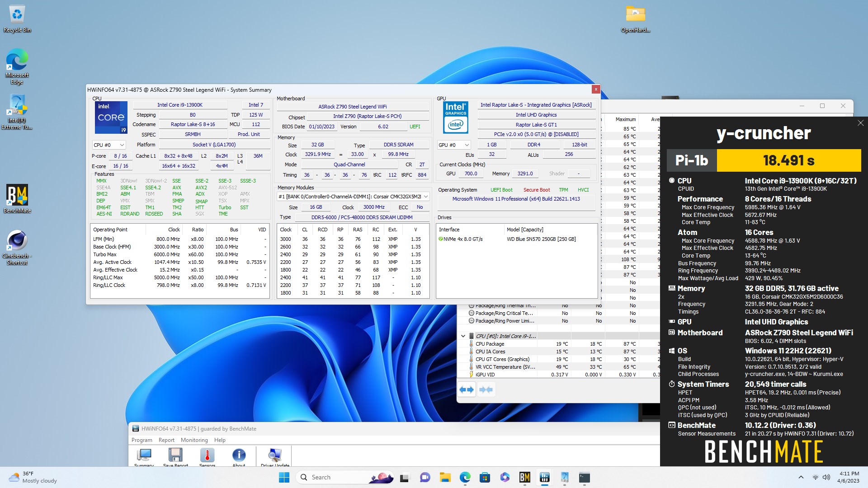Click the Pi-1b 18.491 s result banner
Viewport: 868px width, 488px height.
click(764, 160)
